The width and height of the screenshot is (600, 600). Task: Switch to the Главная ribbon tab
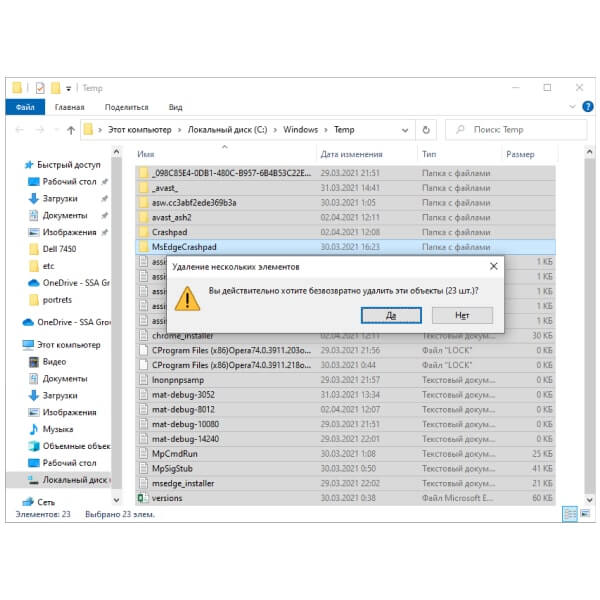[x=69, y=107]
